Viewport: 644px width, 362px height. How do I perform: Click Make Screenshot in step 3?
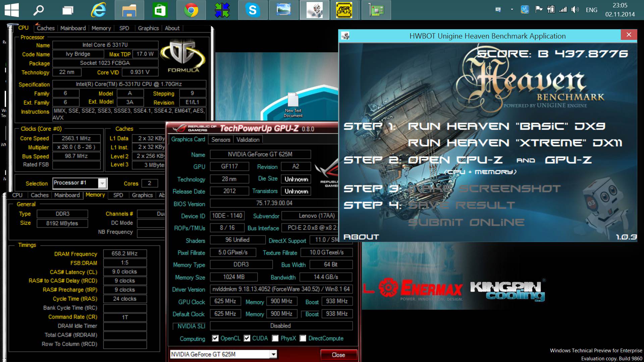[484, 188]
